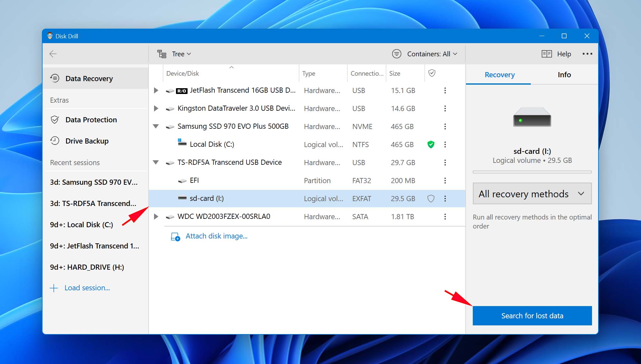641x364 pixels.
Task: Expand the Kingston DataTraveler 3.0 row
Action: [156, 108]
